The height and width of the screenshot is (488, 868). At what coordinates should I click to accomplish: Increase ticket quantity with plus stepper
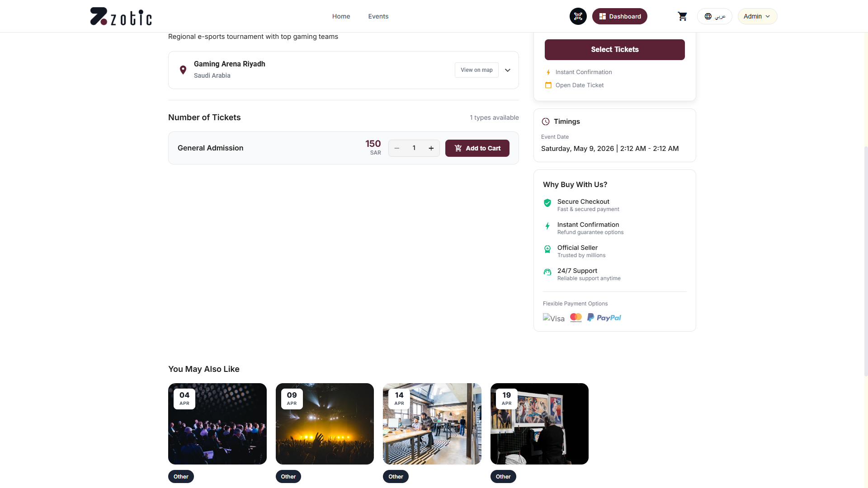[x=431, y=148]
